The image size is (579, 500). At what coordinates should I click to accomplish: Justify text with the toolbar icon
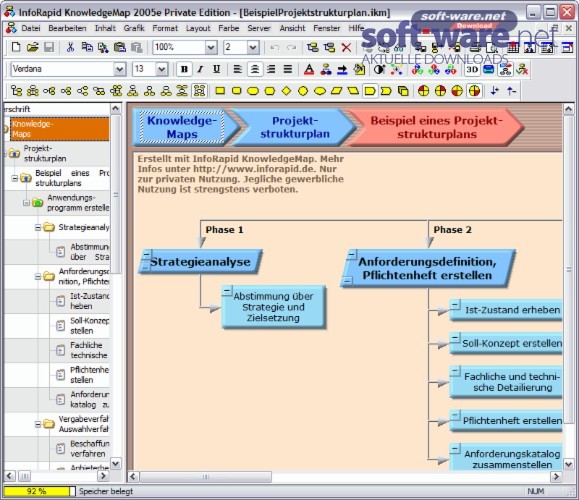pos(288,69)
